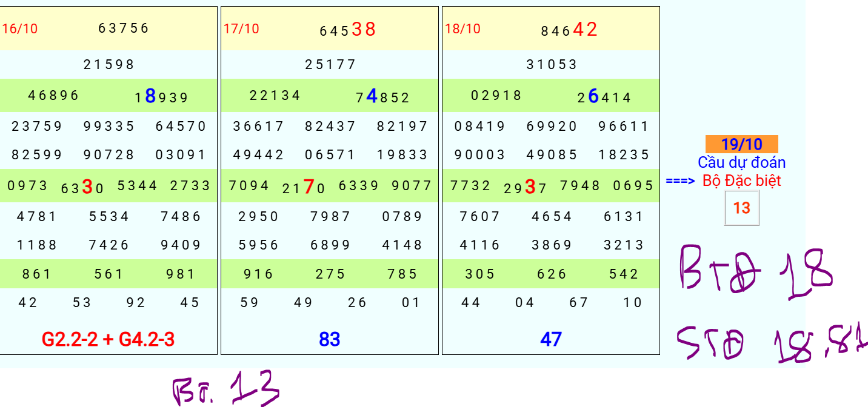This screenshot has height=407, width=868.
Task: Click the number 90728
Action: pos(109,154)
